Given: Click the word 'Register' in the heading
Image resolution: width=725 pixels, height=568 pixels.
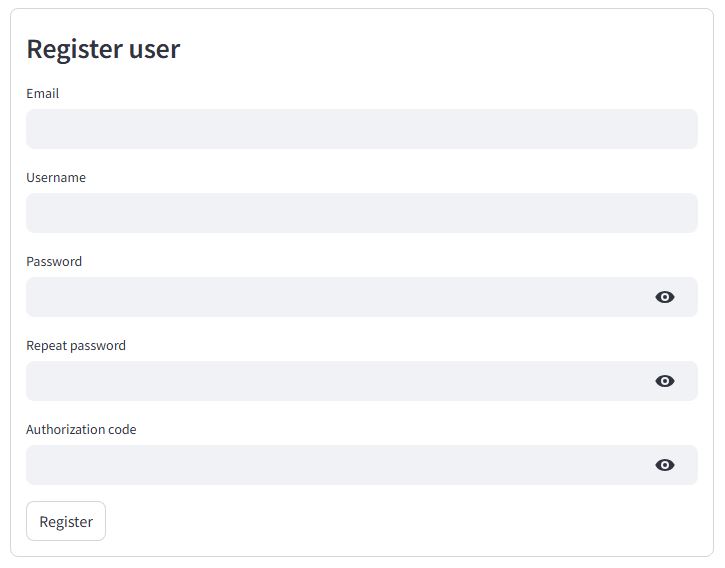Looking at the screenshot, I should pos(75,49).
